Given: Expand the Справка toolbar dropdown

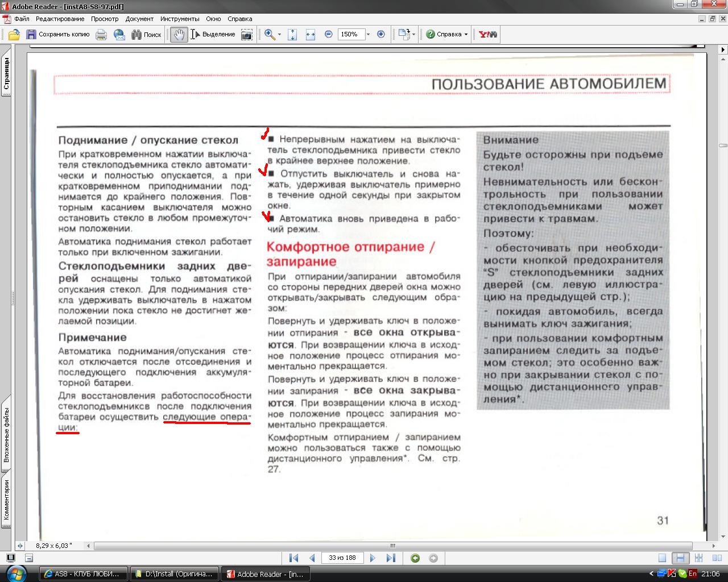Looking at the screenshot, I should (466, 35).
